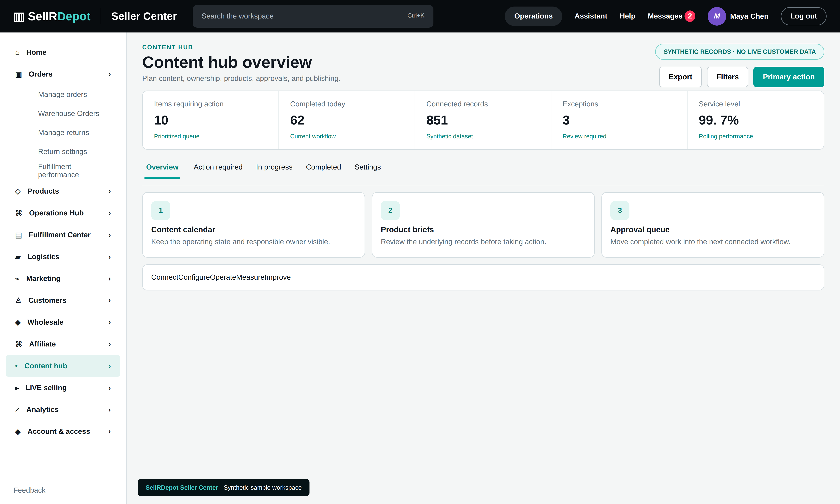This screenshot has width=840, height=504.
Task: Expand the Fulfillment Center chevron
Action: click(110, 235)
